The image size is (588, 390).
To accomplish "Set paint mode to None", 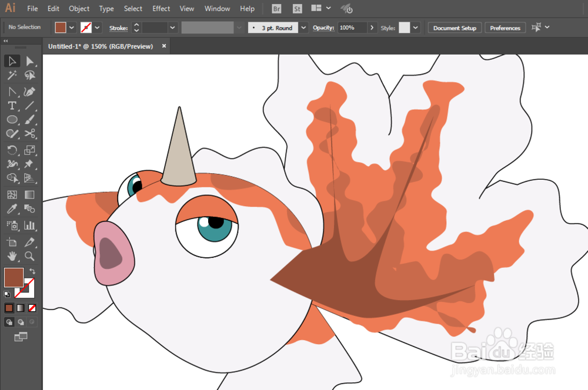I will [x=32, y=308].
